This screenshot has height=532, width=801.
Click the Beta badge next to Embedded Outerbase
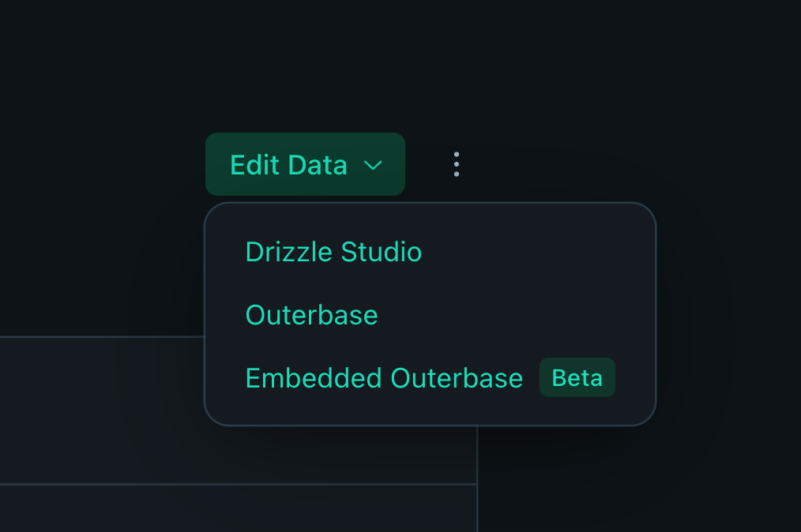(577, 378)
